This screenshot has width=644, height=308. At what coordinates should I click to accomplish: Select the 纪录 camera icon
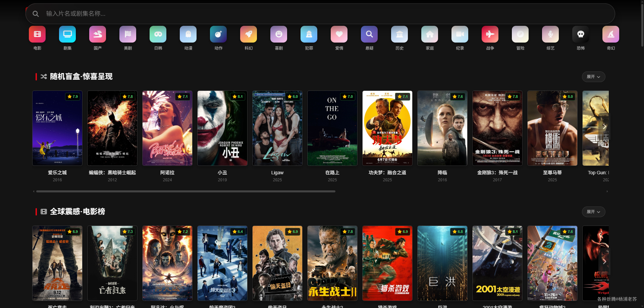[460, 34]
